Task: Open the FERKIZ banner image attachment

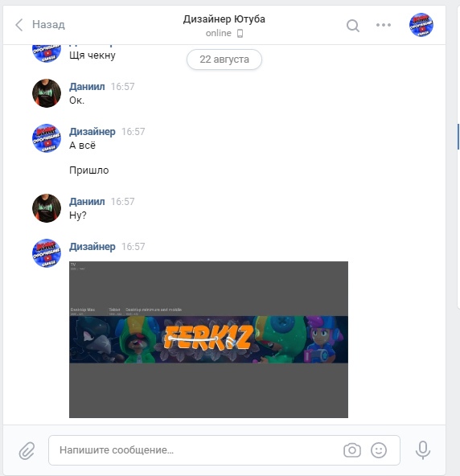Action: click(x=208, y=339)
